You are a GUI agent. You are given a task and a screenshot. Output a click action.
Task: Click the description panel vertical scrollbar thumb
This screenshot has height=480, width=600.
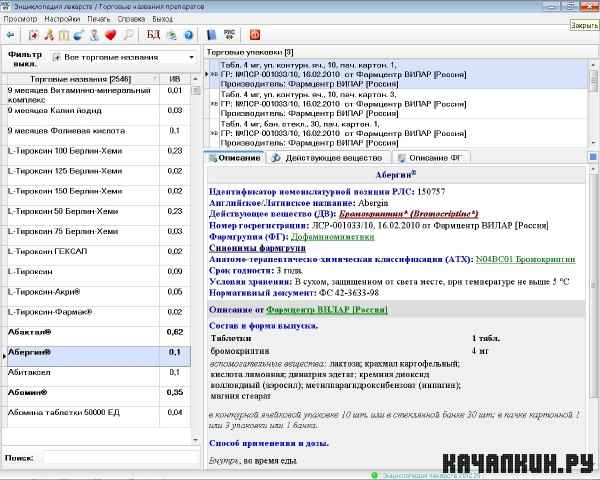[593, 285]
